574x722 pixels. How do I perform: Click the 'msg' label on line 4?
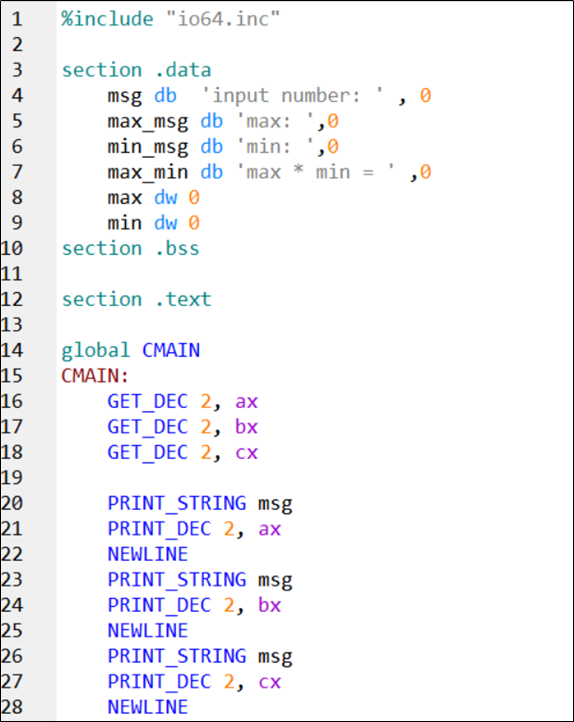pos(125,97)
